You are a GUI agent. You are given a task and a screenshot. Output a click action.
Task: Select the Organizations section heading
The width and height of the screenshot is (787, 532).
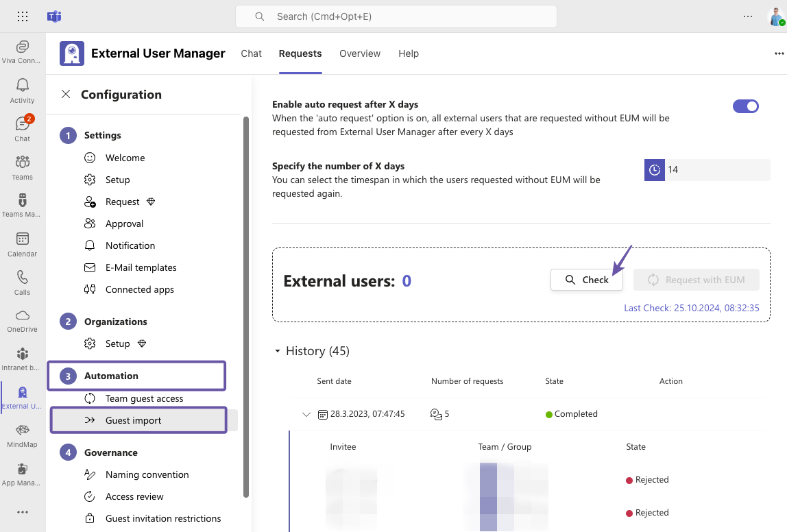(x=115, y=322)
